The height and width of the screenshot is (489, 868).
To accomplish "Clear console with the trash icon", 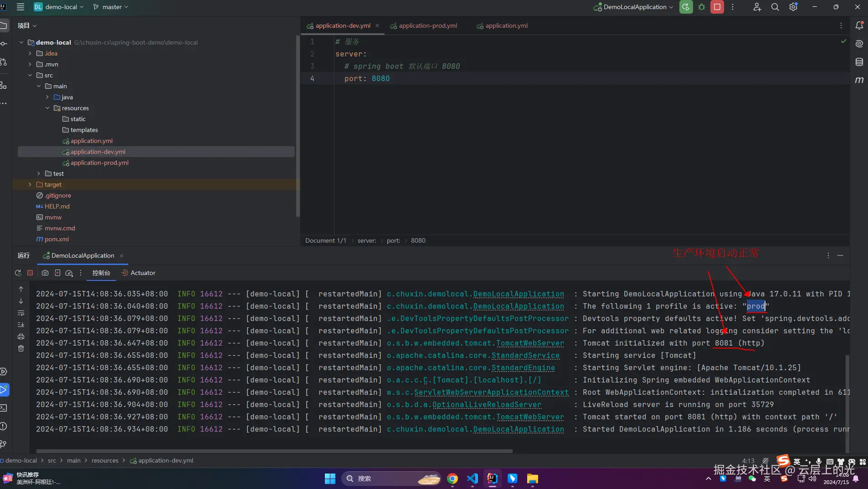I will point(21,348).
